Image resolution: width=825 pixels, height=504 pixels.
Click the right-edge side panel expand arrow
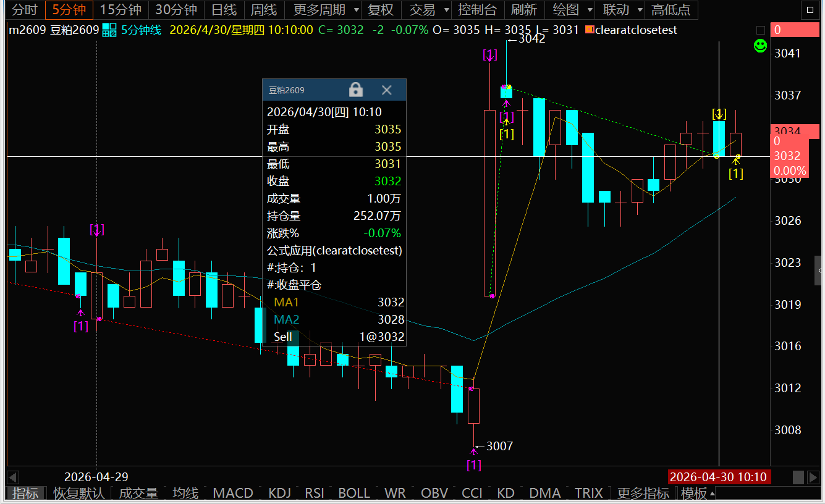820,271
